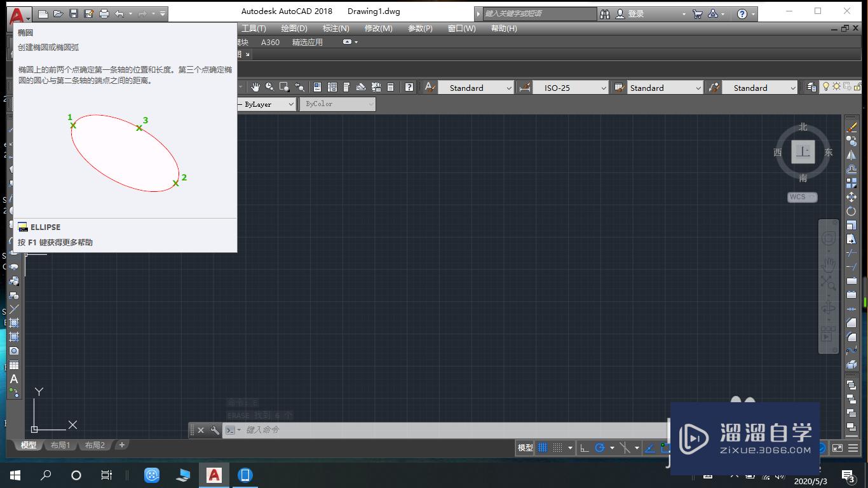
Task: Select the Erase tool in modify toolbar
Action: click(851, 128)
